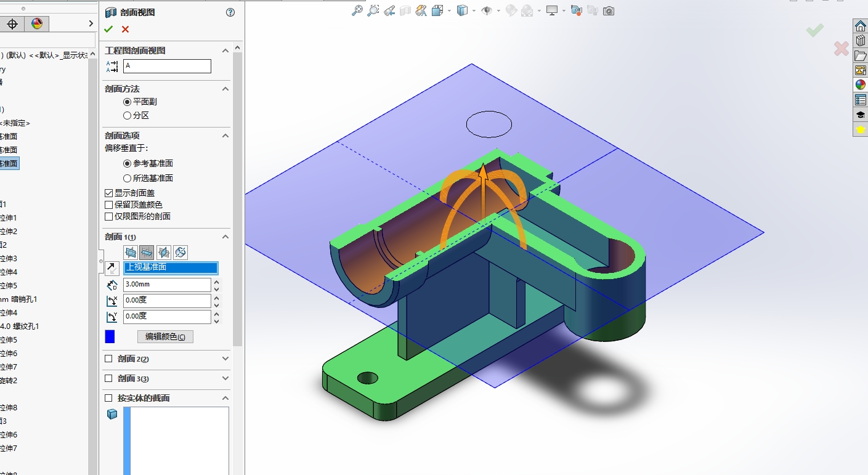Open the graduation cap forum tab
The image size is (868, 475).
[861, 115]
